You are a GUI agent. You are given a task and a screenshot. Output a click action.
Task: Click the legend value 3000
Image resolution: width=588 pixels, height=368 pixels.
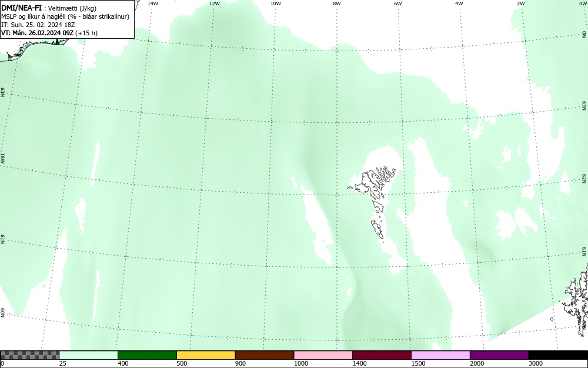click(536, 363)
